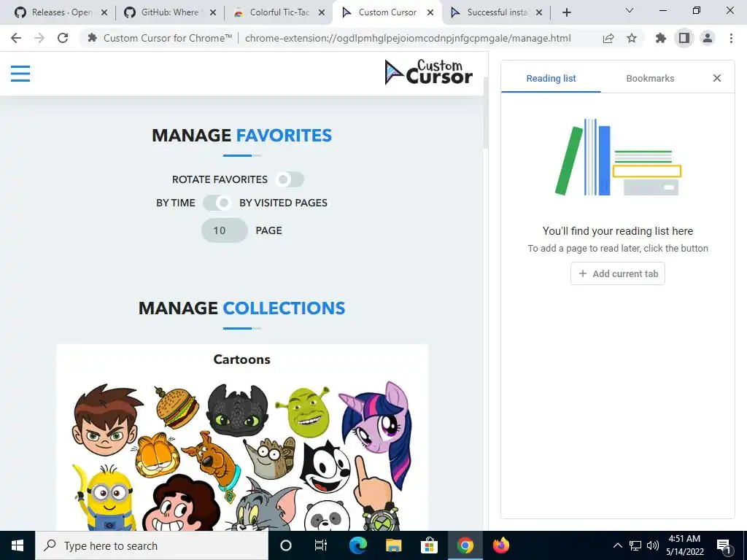The image size is (747, 560).
Task: Click the MANAGE COLLECTIONS heading
Action: (241, 308)
